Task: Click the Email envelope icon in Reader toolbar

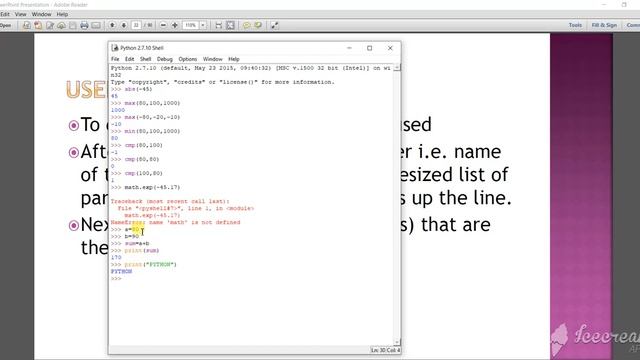Action: pos(96,25)
